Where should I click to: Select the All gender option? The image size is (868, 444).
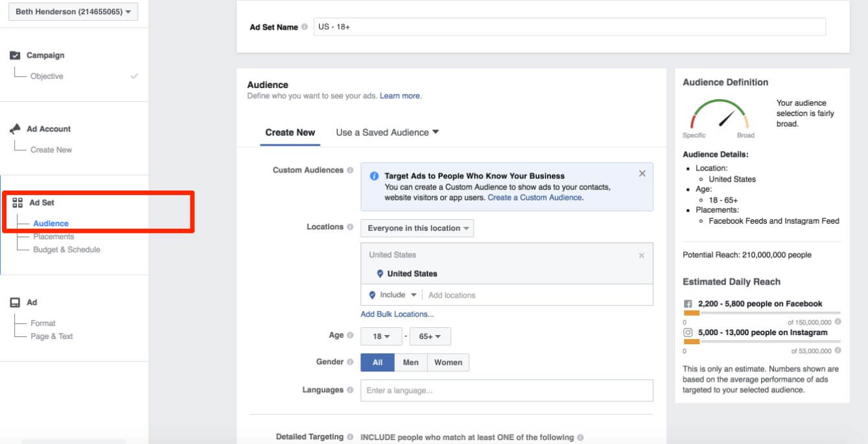pyautogui.click(x=377, y=362)
